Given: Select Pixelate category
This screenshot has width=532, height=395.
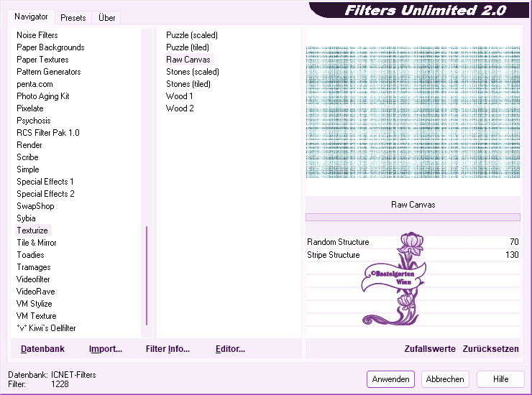Looking at the screenshot, I should coord(30,108).
